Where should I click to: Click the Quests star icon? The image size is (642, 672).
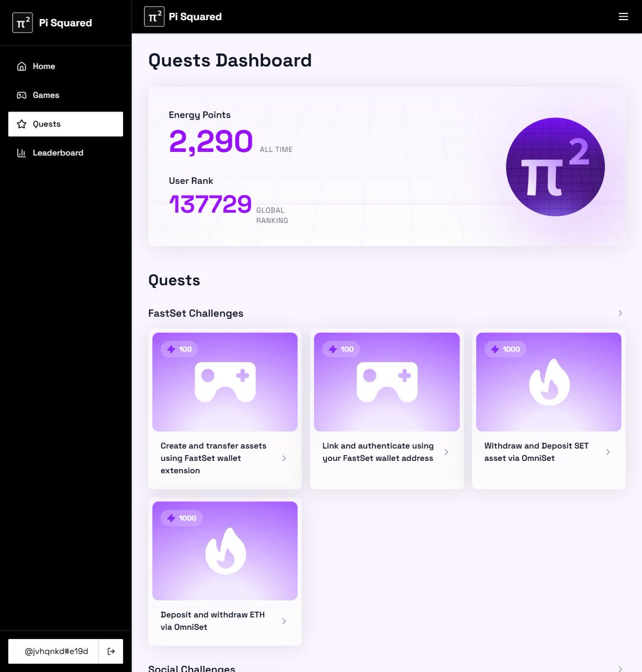pyautogui.click(x=22, y=124)
